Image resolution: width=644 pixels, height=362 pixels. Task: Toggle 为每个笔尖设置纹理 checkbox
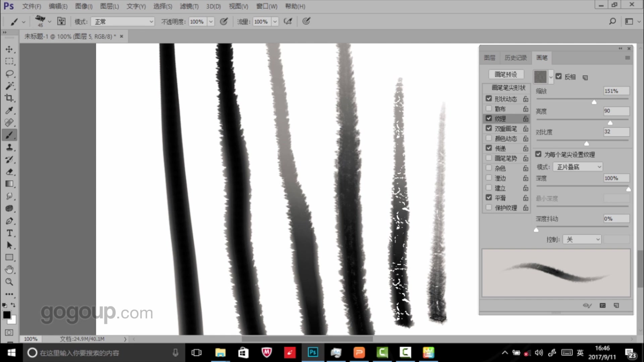pyautogui.click(x=538, y=154)
